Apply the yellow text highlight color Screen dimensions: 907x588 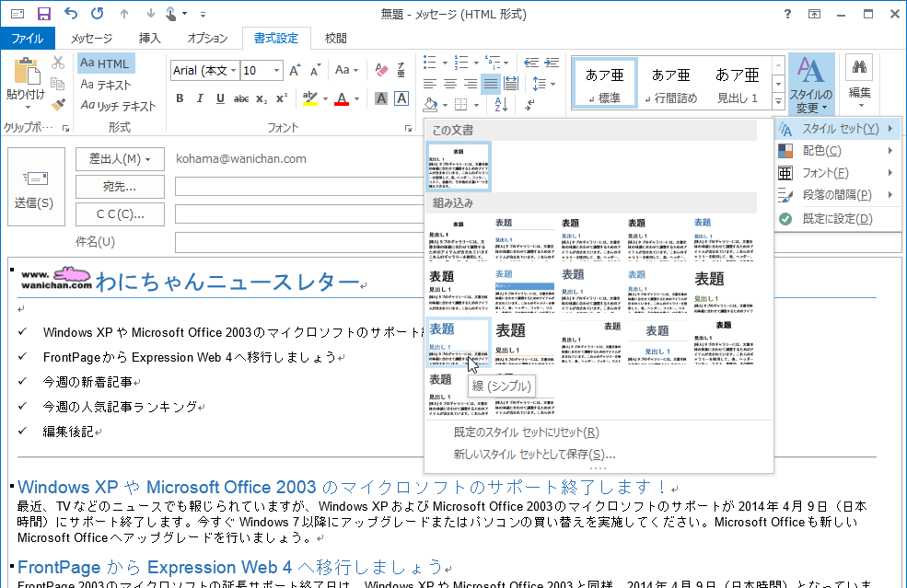(310, 98)
